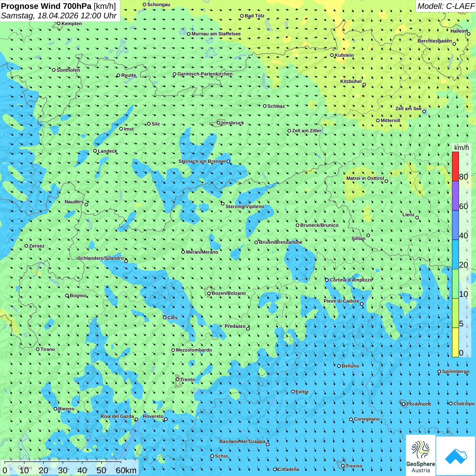Screen dimensions: 476x476
Task: Click the Treviso city marker
Action: click(343, 466)
